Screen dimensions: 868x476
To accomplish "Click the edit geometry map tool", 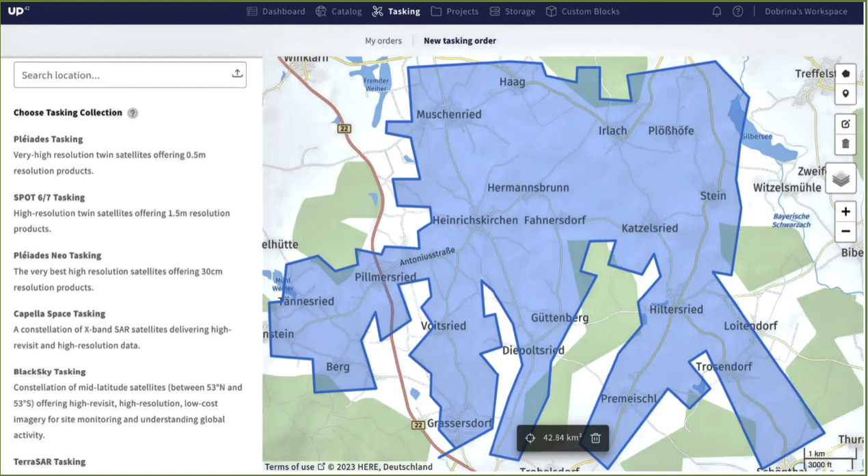I will 845,124.
